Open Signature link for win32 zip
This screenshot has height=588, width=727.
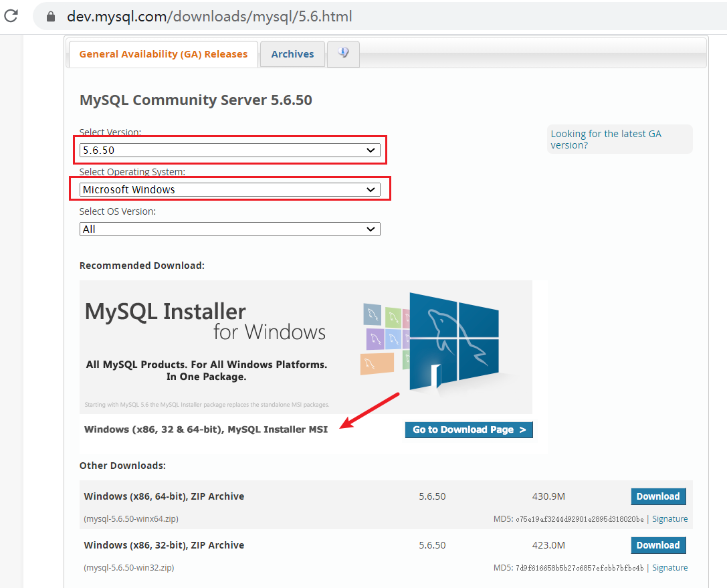pos(670,567)
